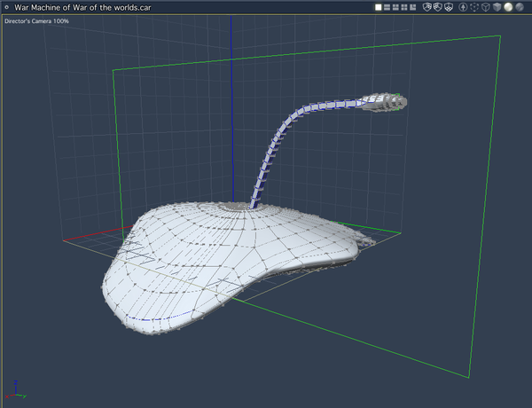Select the L-shaped multi-view layout

(413, 7)
